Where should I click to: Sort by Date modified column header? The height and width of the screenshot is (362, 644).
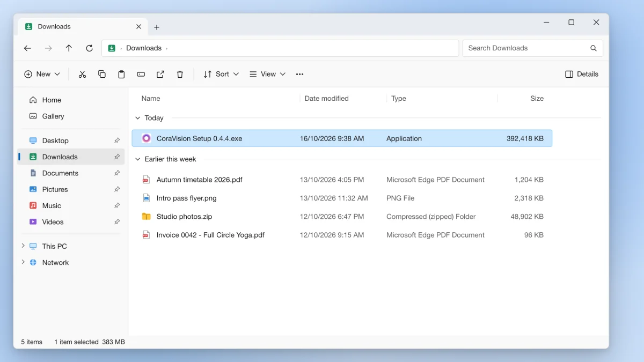click(326, 99)
